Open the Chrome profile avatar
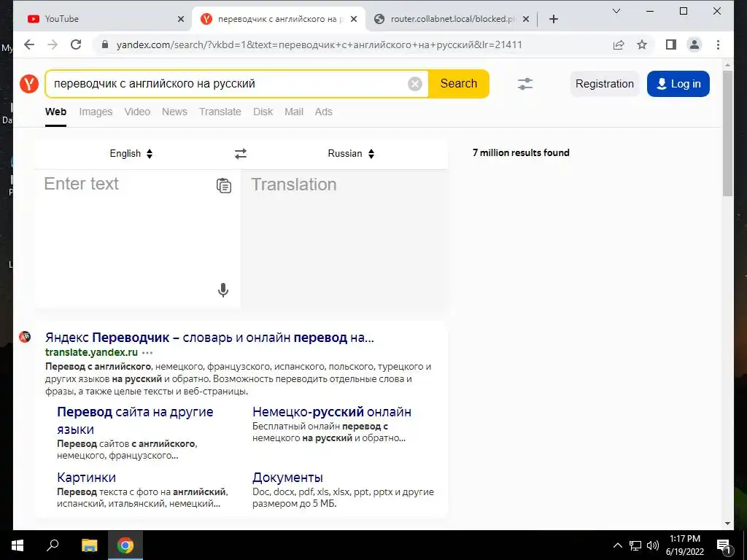Image resolution: width=747 pixels, height=560 pixels. pos(694,44)
